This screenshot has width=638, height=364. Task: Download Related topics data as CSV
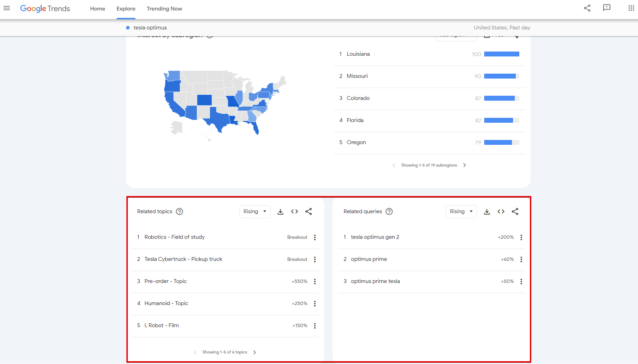coord(281,211)
